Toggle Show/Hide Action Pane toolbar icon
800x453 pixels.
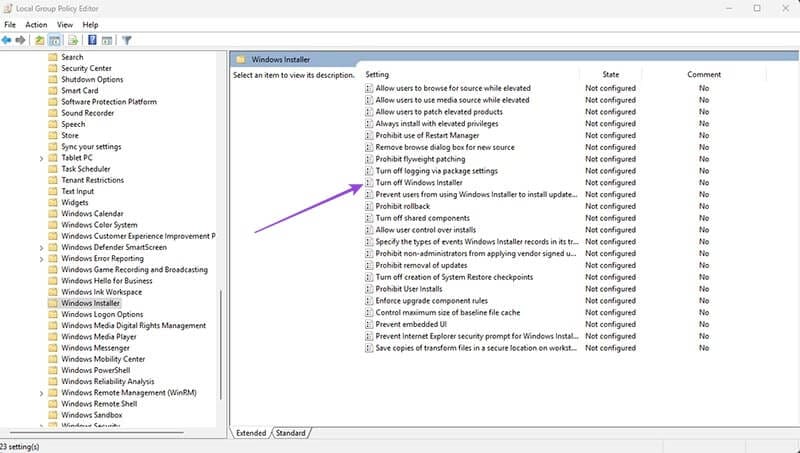click(108, 40)
